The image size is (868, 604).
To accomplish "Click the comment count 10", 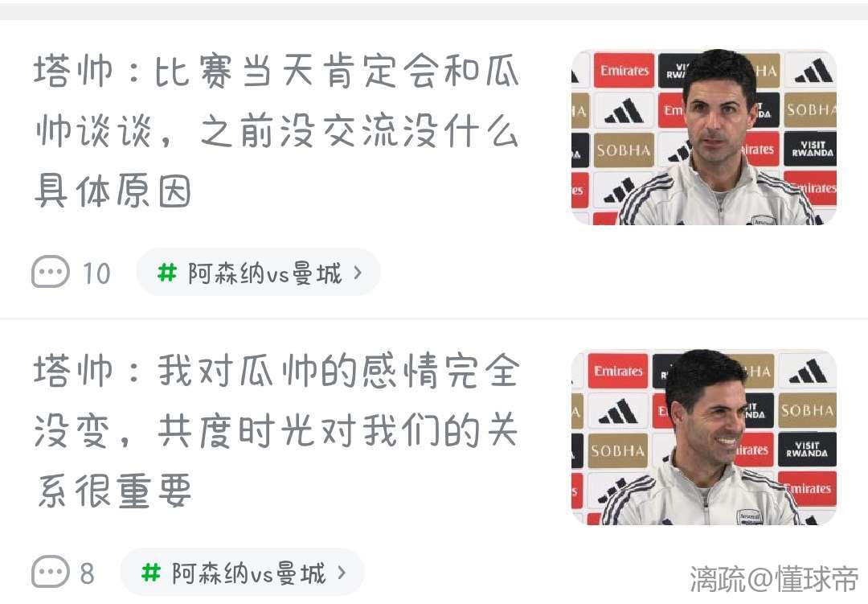I will pyautogui.click(x=96, y=273).
